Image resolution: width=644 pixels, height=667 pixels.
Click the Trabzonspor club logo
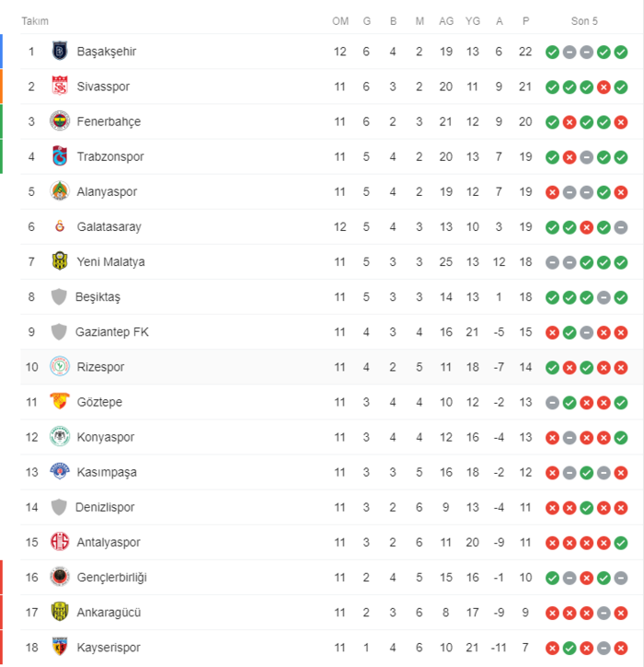[60, 156]
